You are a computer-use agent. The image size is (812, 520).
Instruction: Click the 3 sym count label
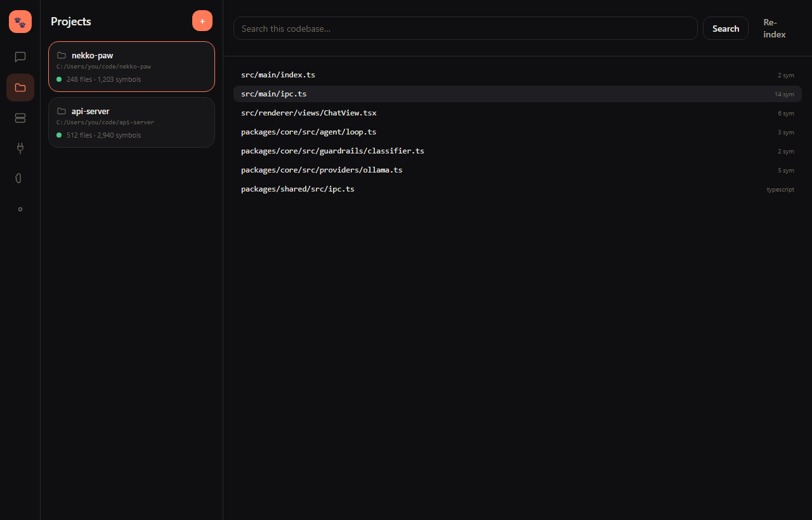pyautogui.click(x=786, y=133)
